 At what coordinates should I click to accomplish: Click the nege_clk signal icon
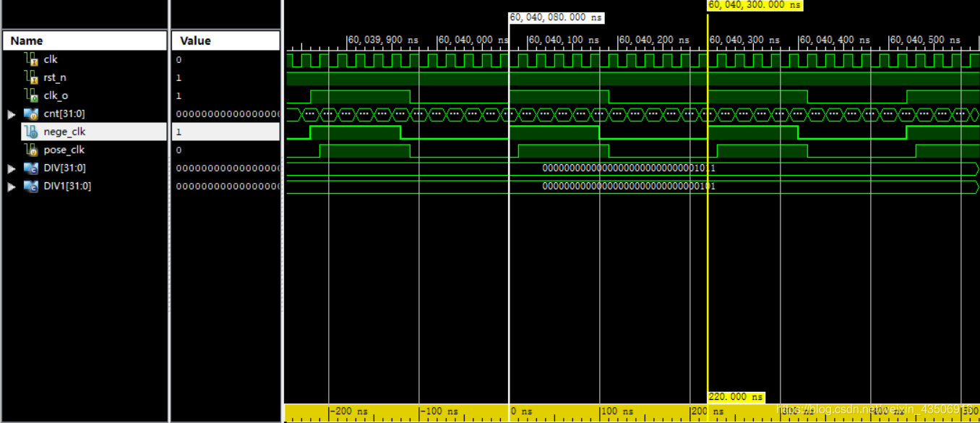[31, 132]
